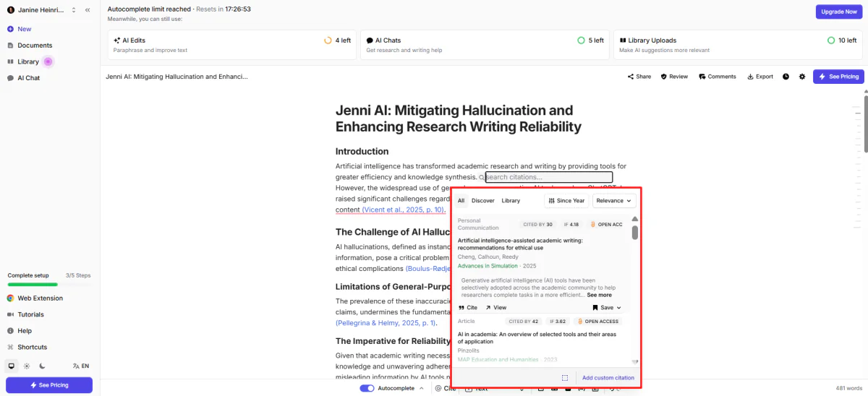Click the Introduction heading

pyautogui.click(x=362, y=151)
